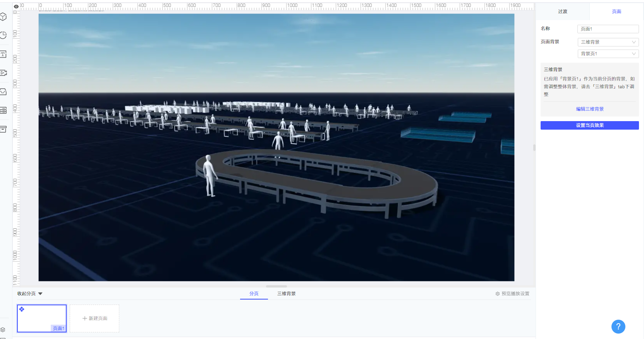Toggle ruler visibility eye icon
This screenshot has height=339, width=644.
click(x=16, y=7)
